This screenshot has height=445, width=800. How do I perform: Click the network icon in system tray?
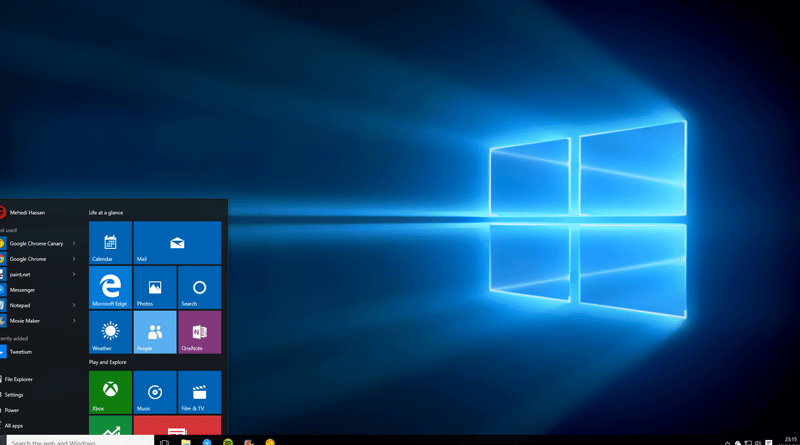pos(748,442)
